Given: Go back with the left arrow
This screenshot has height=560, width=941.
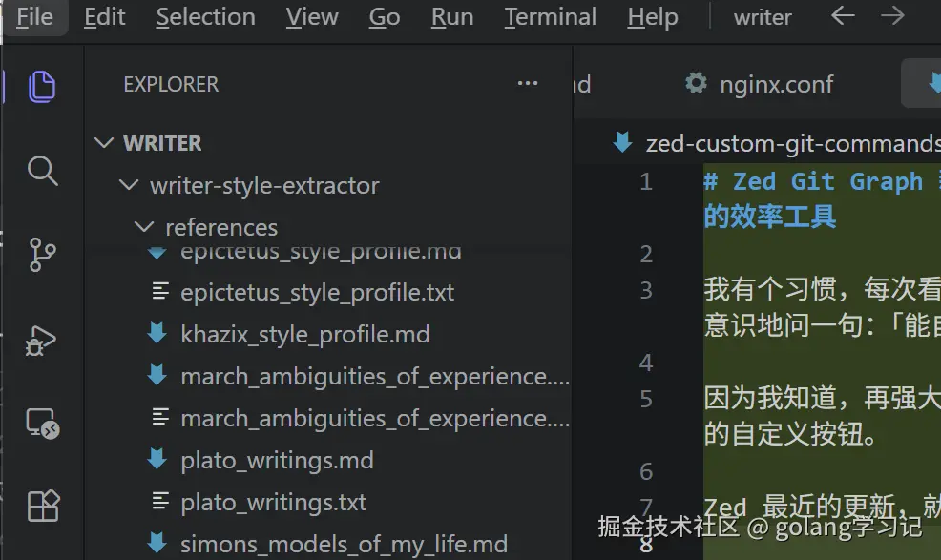Looking at the screenshot, I should [x=843, y=15].
